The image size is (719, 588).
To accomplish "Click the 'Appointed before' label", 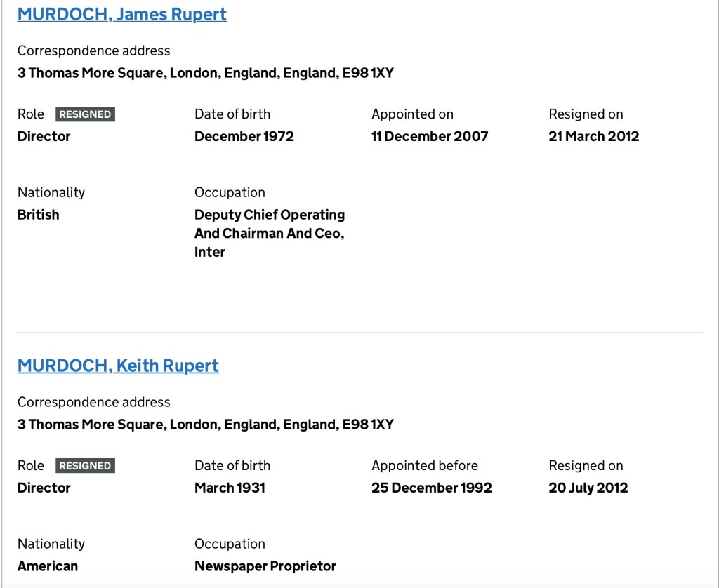I will (424, 465).
